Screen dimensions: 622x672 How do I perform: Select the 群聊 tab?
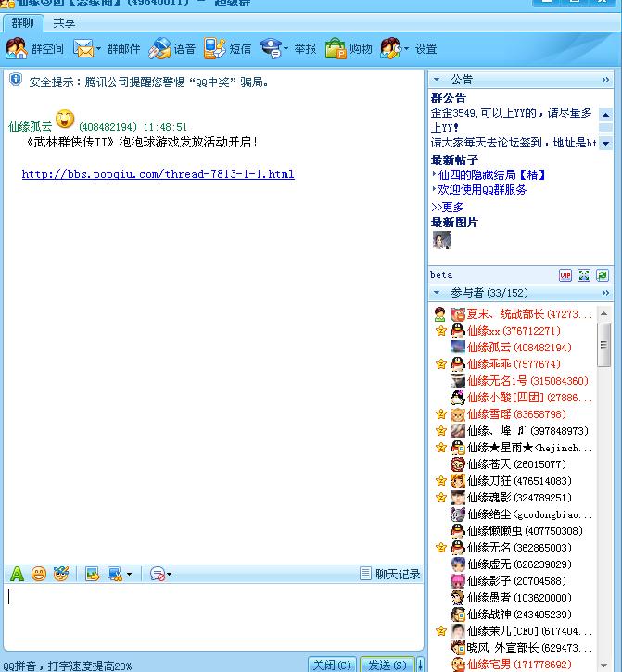(x=22, y=23)
